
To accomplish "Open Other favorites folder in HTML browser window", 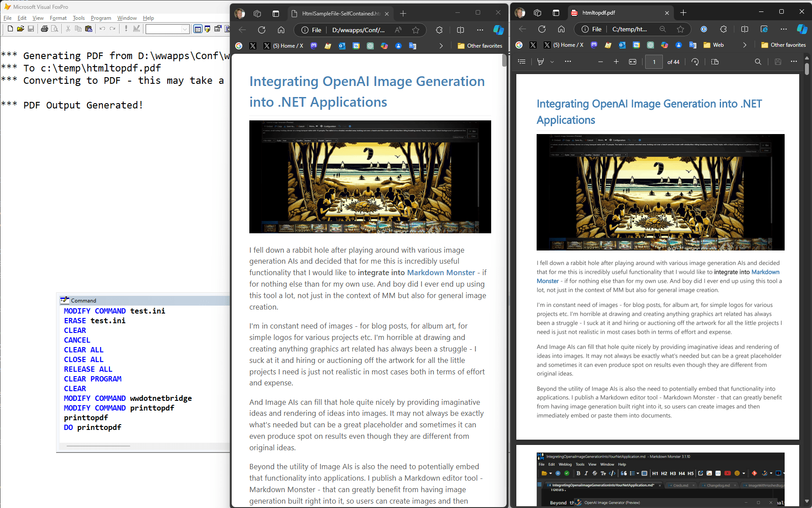I will click(480, 46).
